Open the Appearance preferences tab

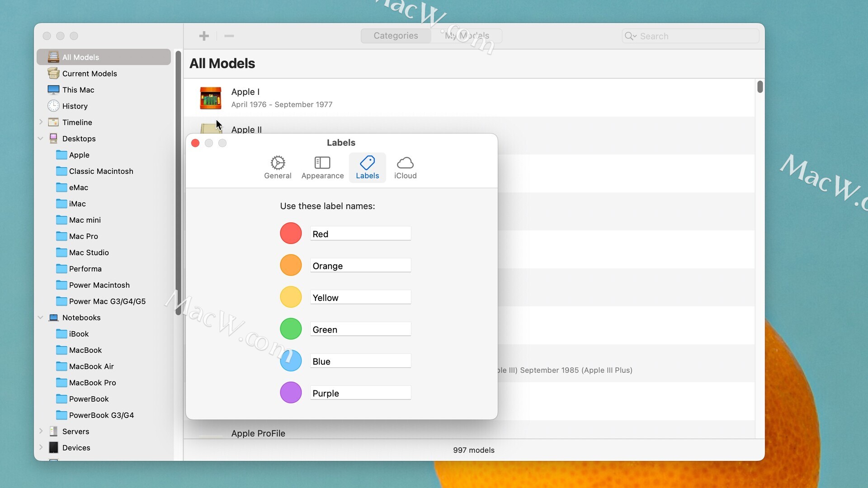point(322,168)
